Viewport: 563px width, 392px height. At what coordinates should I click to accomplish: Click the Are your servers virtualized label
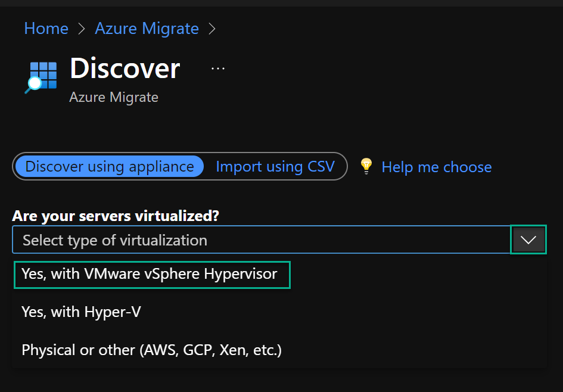pos(116,216)
